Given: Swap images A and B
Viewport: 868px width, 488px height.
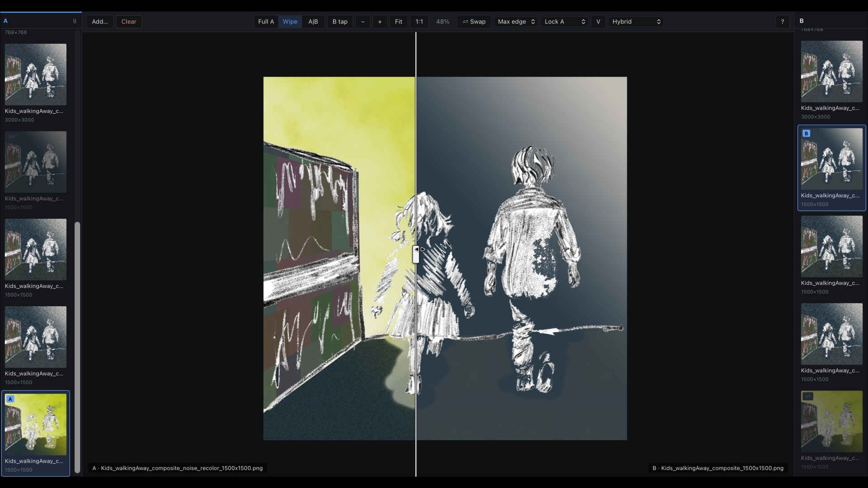Looking at the screenshot, I should coord(474,22).
